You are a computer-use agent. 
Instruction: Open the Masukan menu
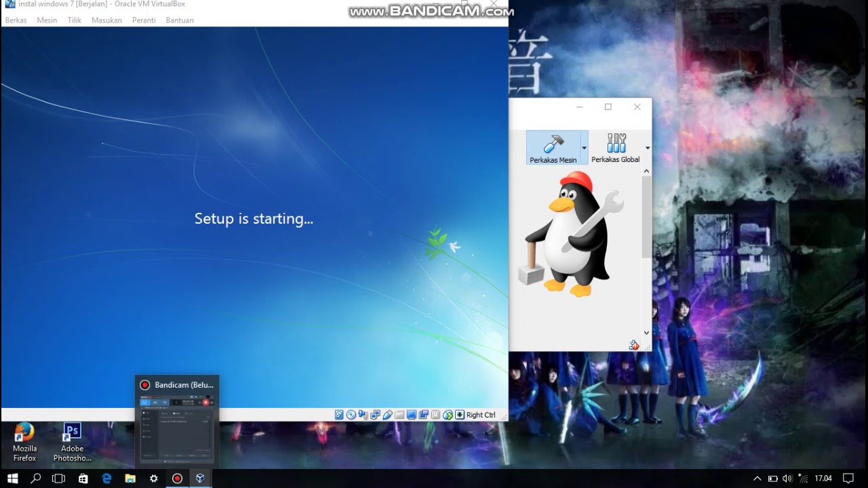tap(106, 20)
